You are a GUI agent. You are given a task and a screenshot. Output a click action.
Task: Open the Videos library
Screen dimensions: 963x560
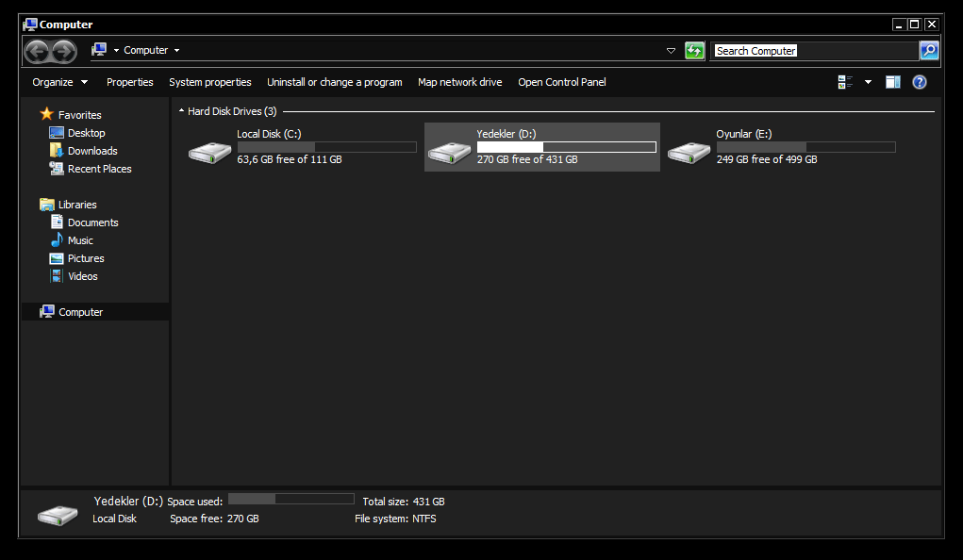tap(83, 276)
